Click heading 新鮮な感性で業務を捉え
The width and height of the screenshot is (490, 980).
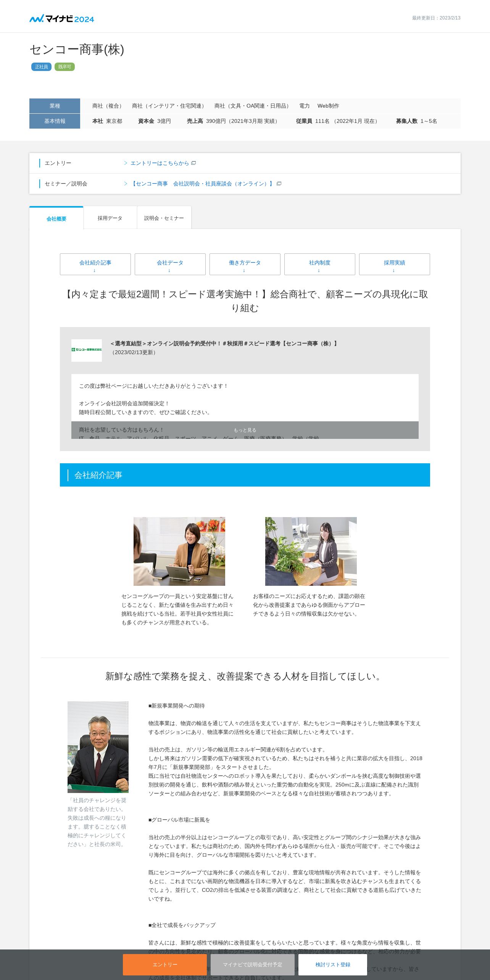click(x=245, y=676)
